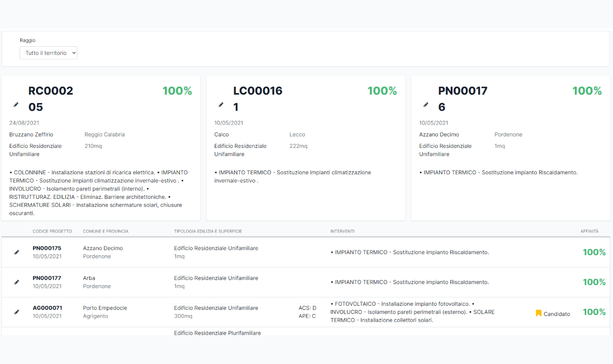Click TIPOLOGIA EDILIZIA E SUPERFICIE column header
613x364 pixels.
pyautogui.click(x=208, y=231)
